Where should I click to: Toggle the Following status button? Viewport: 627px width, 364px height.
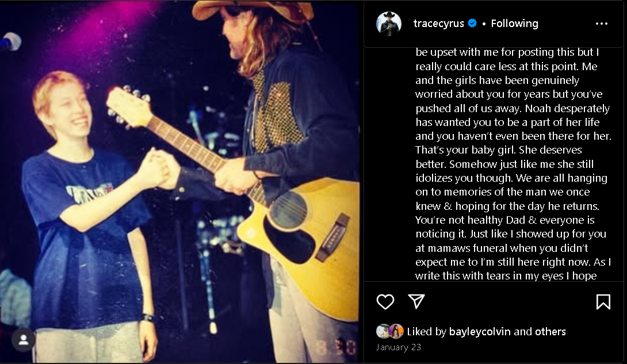[514, 24]
